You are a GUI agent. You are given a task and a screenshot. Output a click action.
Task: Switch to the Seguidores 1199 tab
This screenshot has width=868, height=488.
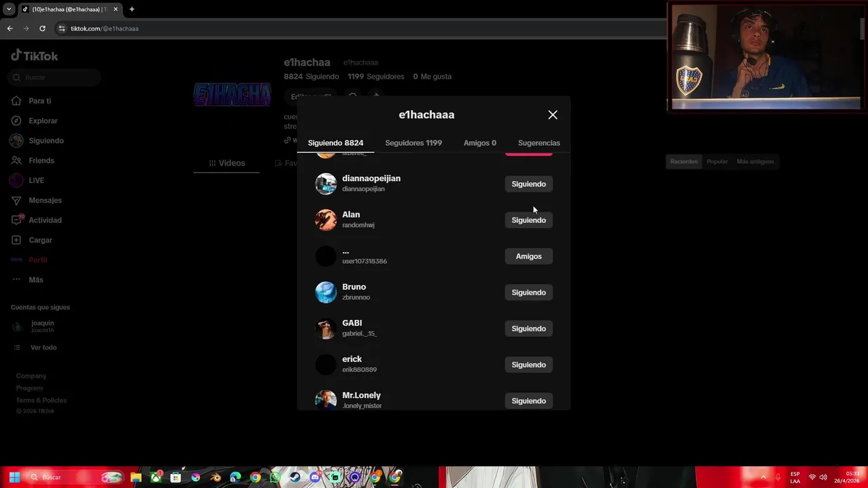(413, 143)
